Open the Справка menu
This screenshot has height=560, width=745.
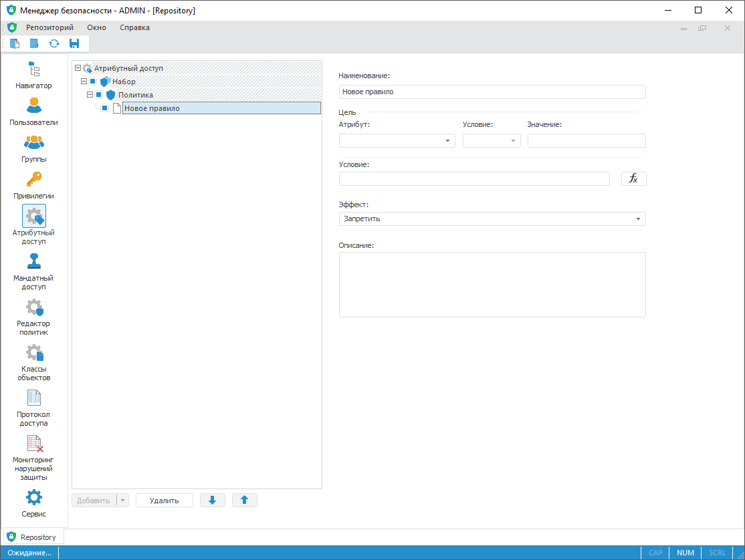(x=134, y=27)
